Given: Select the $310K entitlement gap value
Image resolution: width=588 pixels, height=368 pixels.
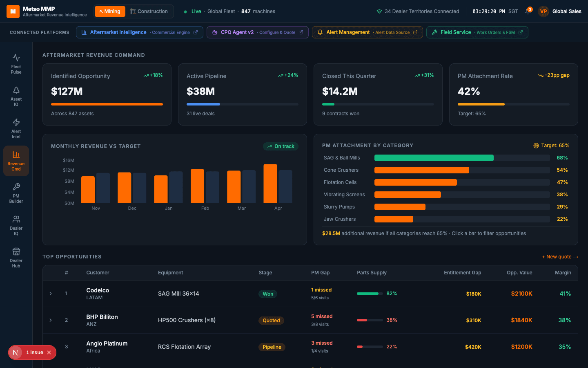Looking at the screenshot, I should tap(474, 321).
